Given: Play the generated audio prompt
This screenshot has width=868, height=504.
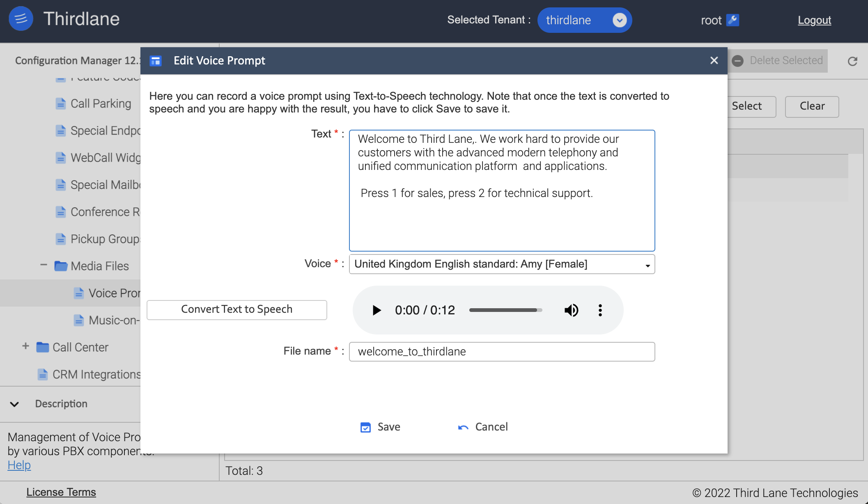Looking at the screenshot, I should click(x=376, y=310).
